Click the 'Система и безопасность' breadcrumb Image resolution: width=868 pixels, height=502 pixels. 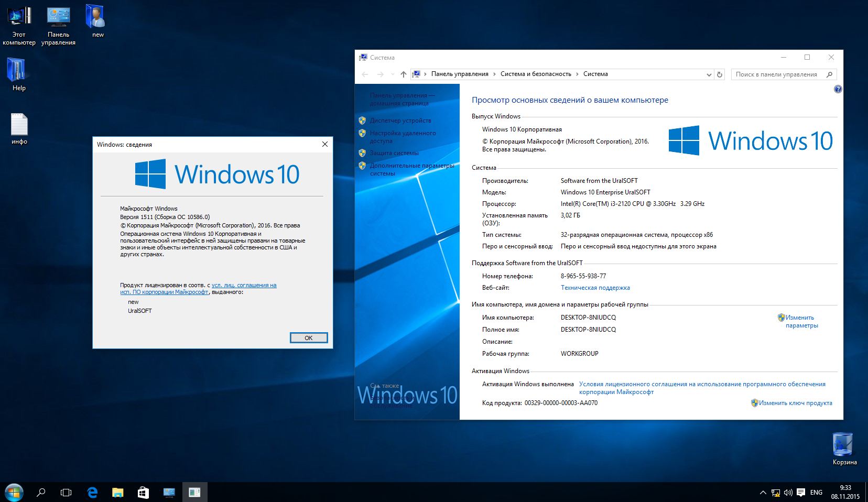pos(536,74)
